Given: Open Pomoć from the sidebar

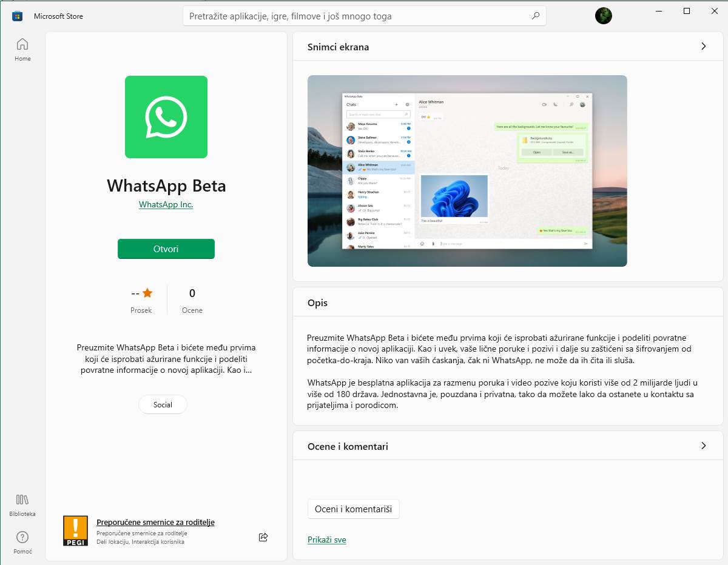Looking at the screenshot, I should 22,541.
